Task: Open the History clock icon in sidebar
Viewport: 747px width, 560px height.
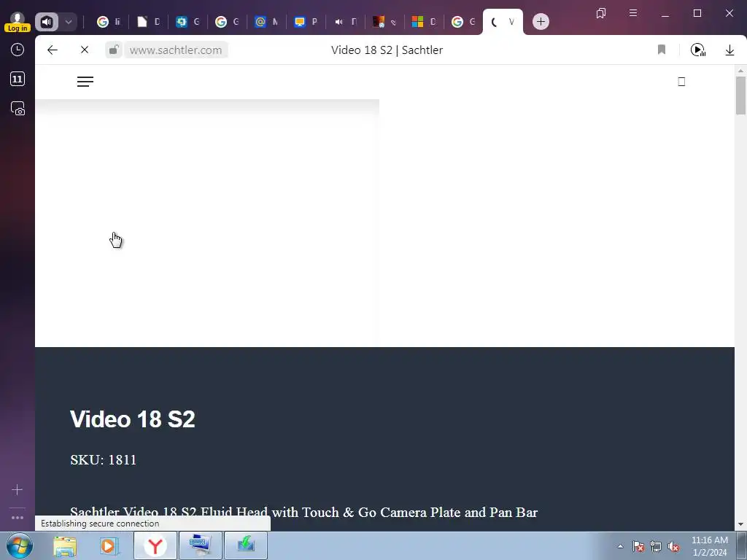Action: click(18, 50)
